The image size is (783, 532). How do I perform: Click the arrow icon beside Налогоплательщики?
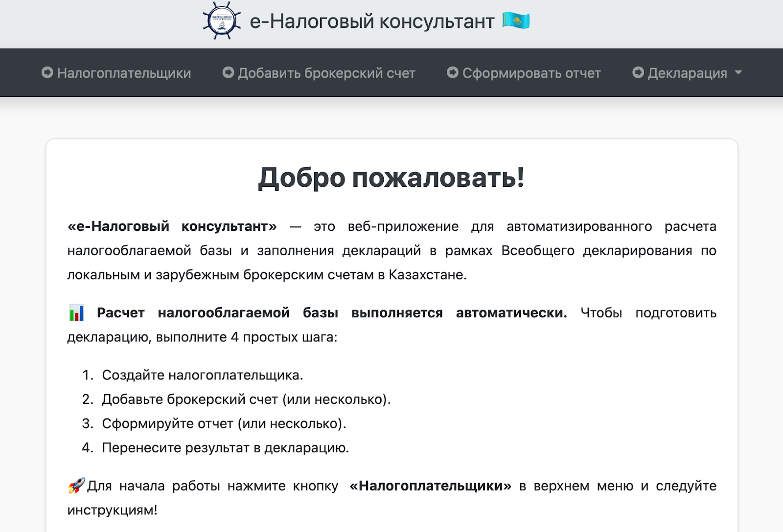point(47,73)
